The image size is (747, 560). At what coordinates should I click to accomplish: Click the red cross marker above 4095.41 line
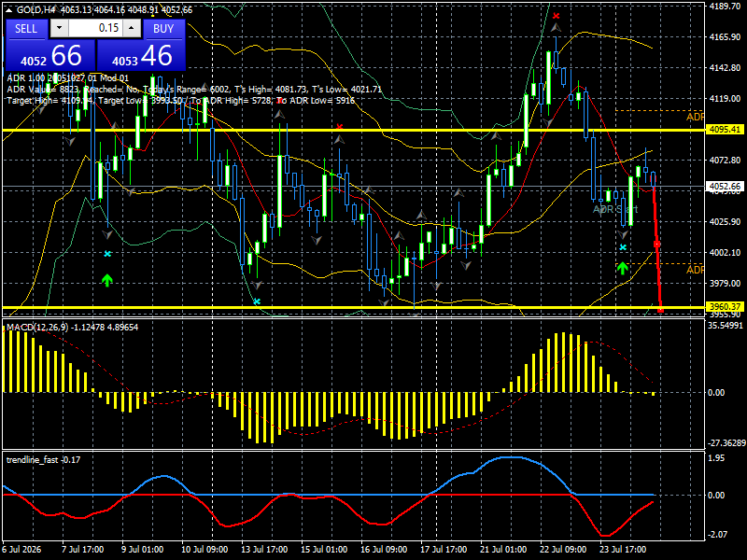[339, 127]
